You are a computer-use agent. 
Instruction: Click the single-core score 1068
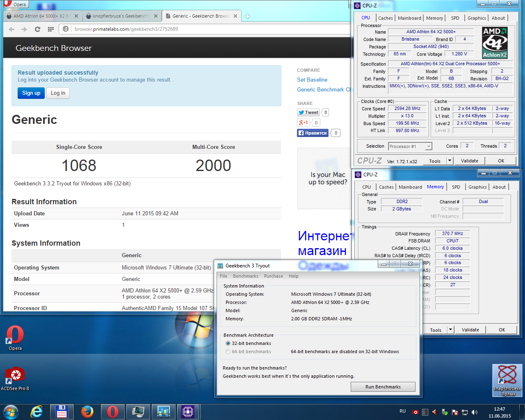[79, 165]
